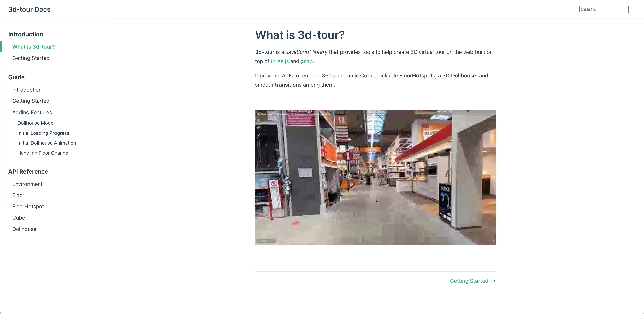
Task: Open the Cube API reference page
Action: coord(18,218)
